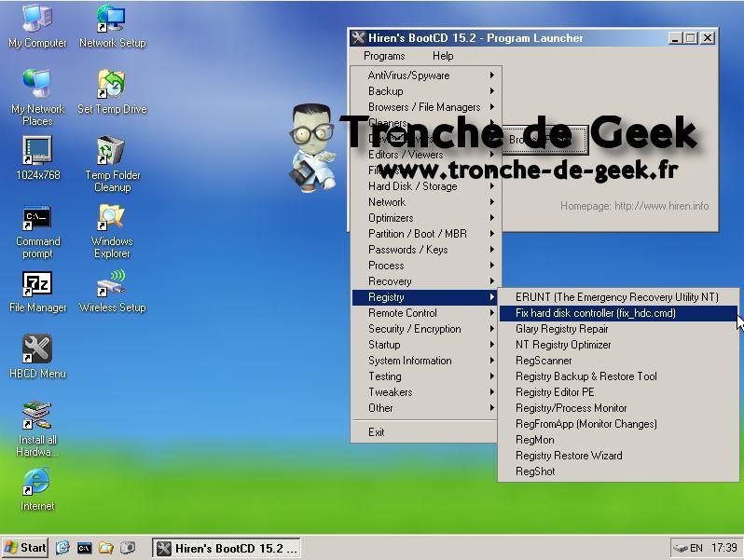The height and width of the screenshot is (560, 744).
Task: Select the Internet desktop icon
Action: tap(37, 489)
